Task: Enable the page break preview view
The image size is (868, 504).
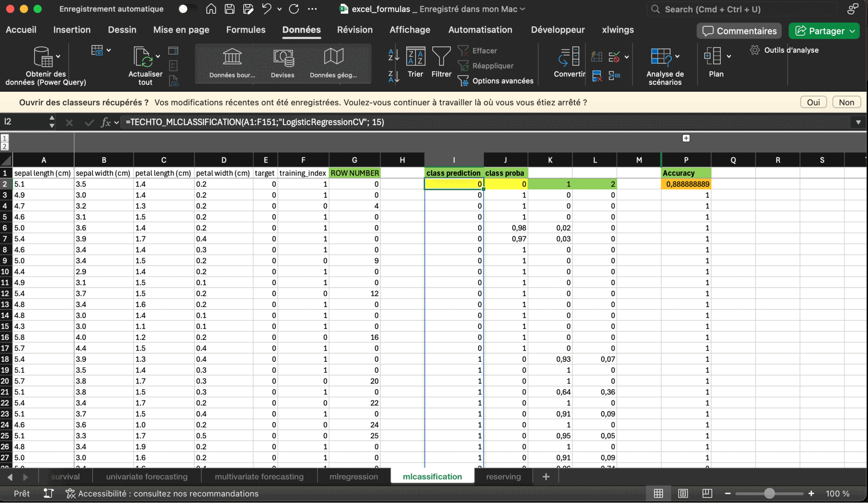Action: pyautogui.click(x=707, y=494)
